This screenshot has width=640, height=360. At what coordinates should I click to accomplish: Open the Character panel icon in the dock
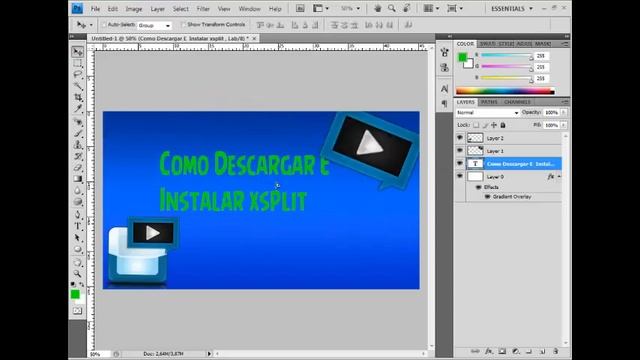click(444, 89)
